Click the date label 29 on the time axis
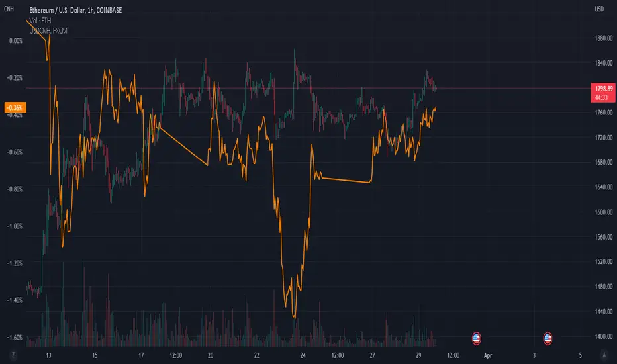617x364 pixels. [x=418, y=355]
